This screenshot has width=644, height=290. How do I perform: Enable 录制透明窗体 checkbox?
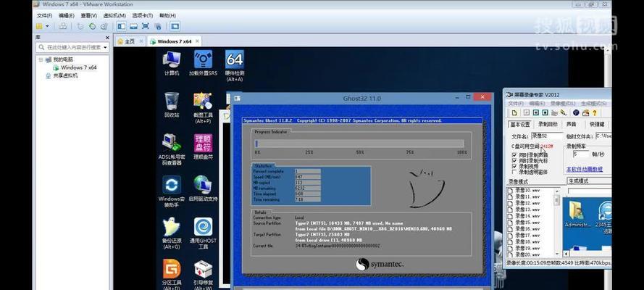click(514, 172)
